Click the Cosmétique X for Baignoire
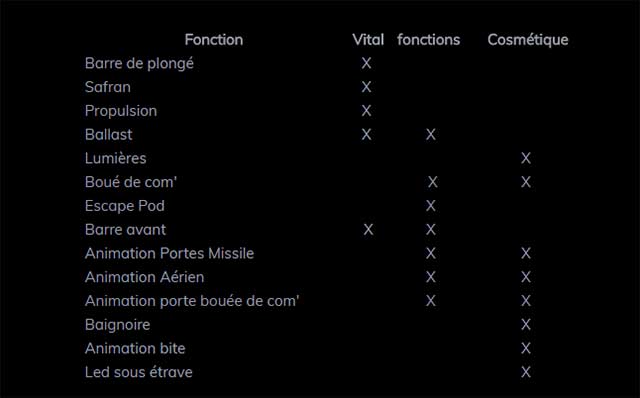The height and width of the screenshot is (398, 640). 526,325
